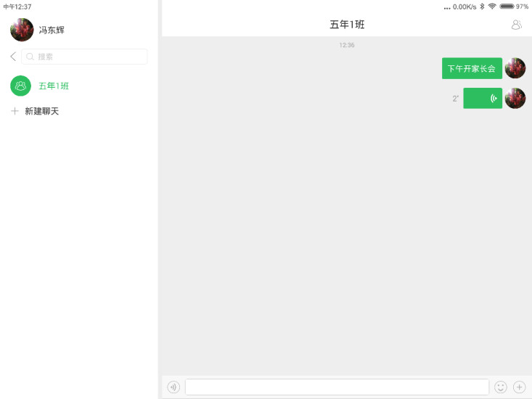Click the plus icon for 新建聊天
The image size is (532, 399).
coord(15,111)
